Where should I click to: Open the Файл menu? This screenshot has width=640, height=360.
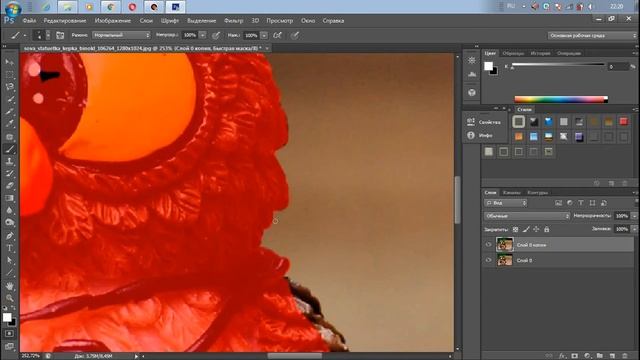pyautogui.click(x=29, y=20)
